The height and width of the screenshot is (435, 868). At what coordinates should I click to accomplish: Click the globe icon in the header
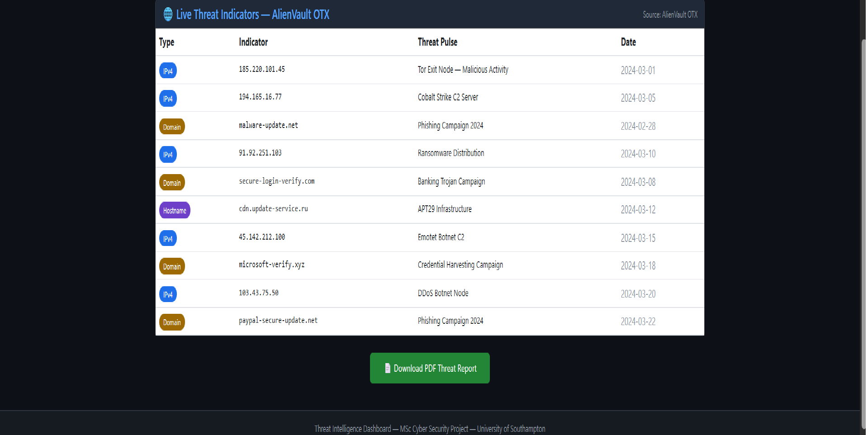coord(167,14)
